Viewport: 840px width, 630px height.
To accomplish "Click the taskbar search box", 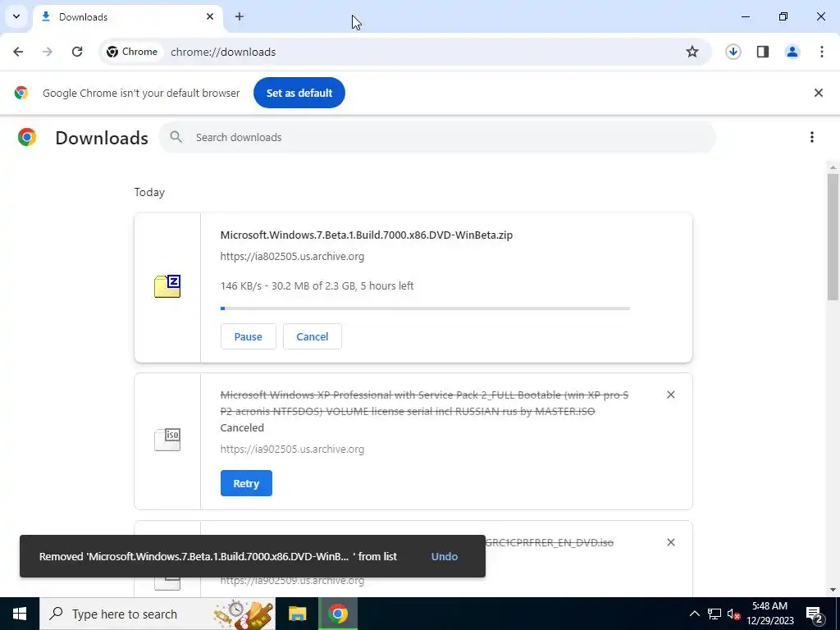I will click(157, 614).
